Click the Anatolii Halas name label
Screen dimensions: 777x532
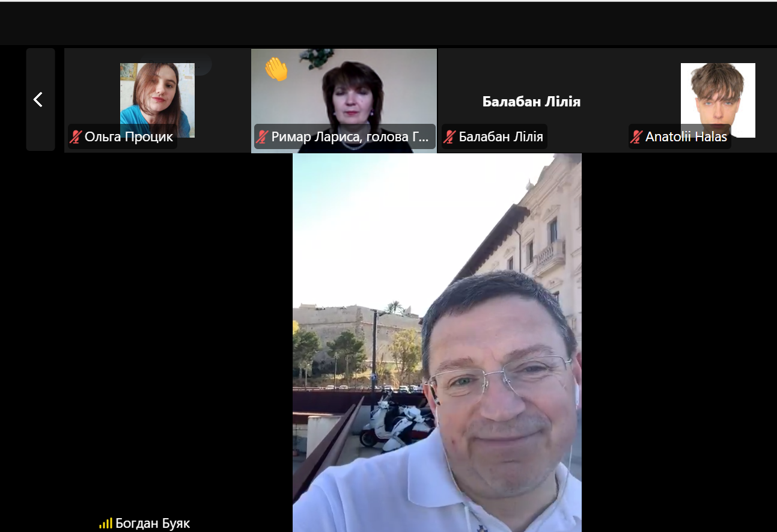click(x=686, y=137)
